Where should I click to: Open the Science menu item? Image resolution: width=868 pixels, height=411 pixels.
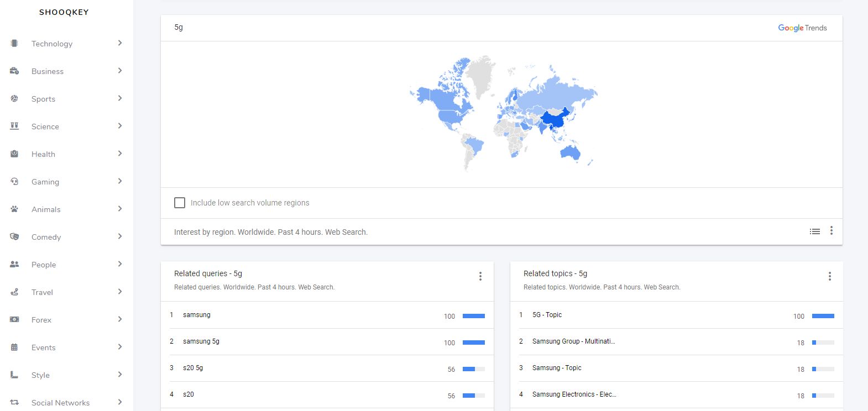tap(45, 127)
